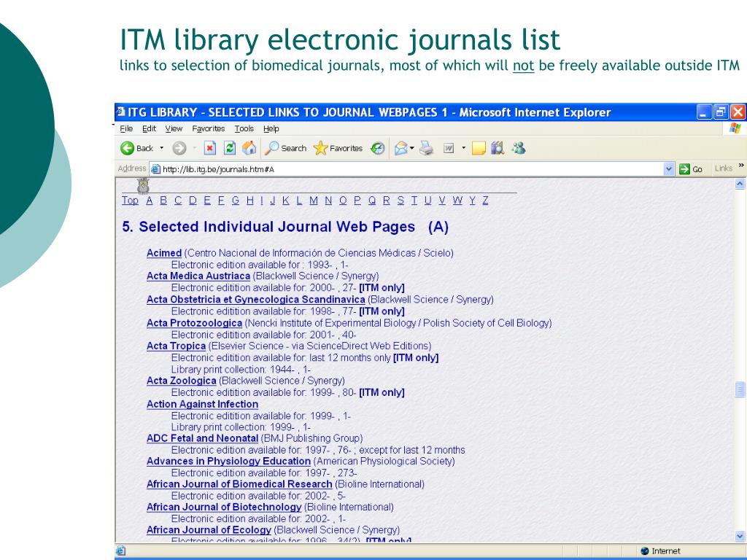Click the Mail envelope icon
Image resolution: width=747 pixels, height=560 pixels.
pos(400,149)
